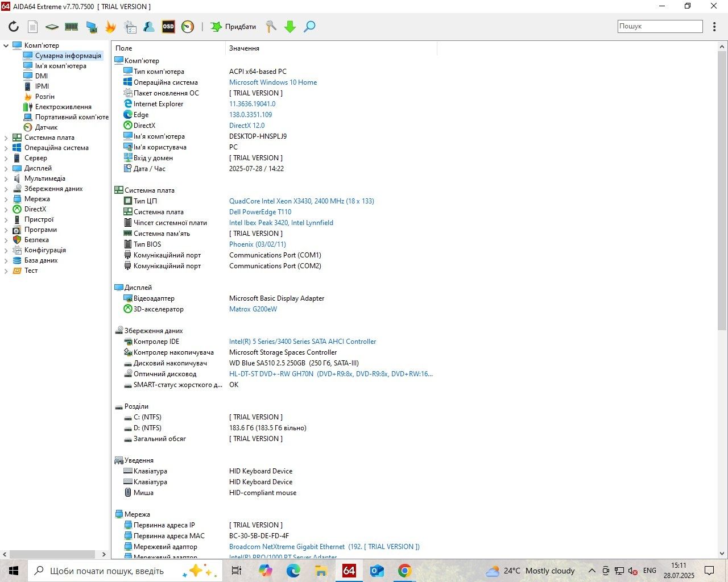Expand the Операційна система tree node

click(6, 148)
